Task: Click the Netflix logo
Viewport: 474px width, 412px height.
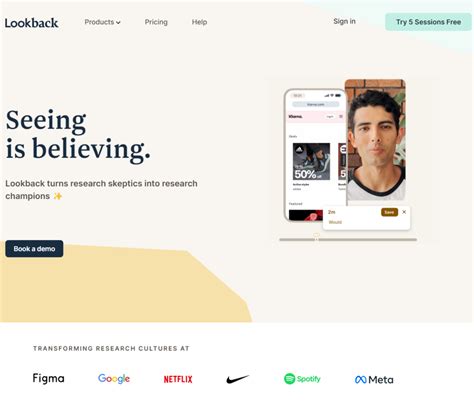Action: (178, 379)
